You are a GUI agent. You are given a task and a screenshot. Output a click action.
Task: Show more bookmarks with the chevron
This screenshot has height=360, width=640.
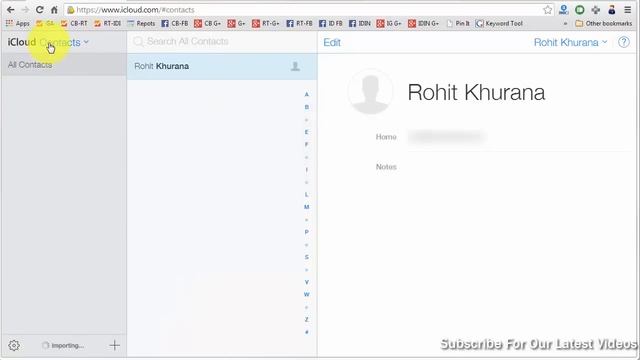(565, 24)
